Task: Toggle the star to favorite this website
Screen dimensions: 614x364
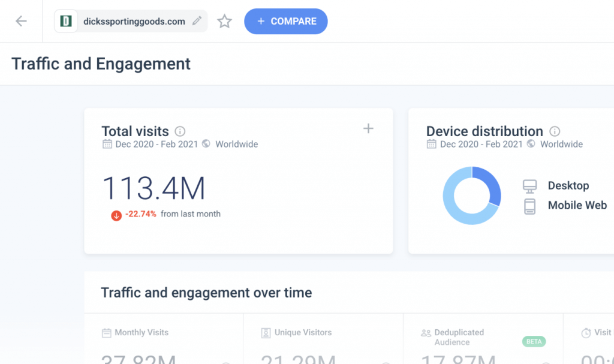Action: [x=225, y=20]
